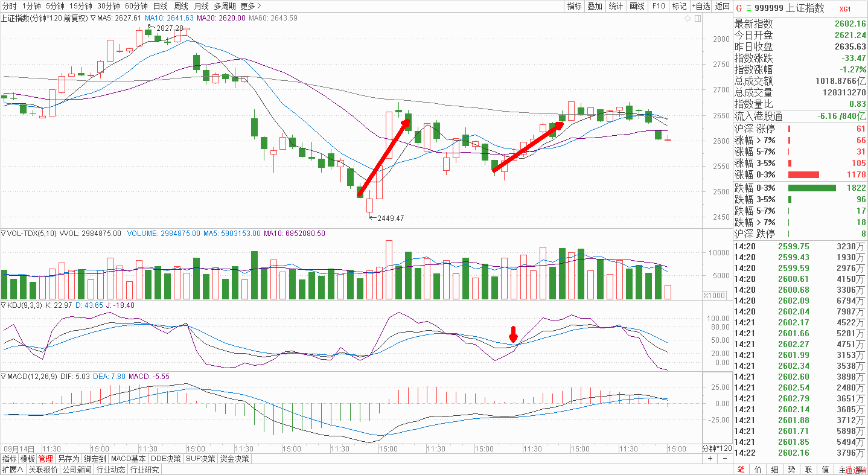Open the 多周期 multi-period view
Screen dimensions: 868x475
pyautogui.click(x=225, y=6)
